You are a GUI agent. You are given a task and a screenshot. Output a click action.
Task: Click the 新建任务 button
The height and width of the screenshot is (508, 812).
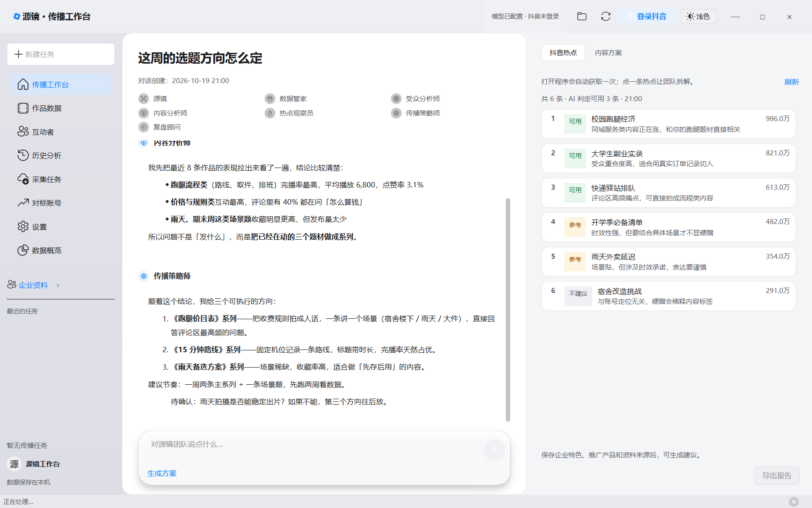(x=61, y=54)
